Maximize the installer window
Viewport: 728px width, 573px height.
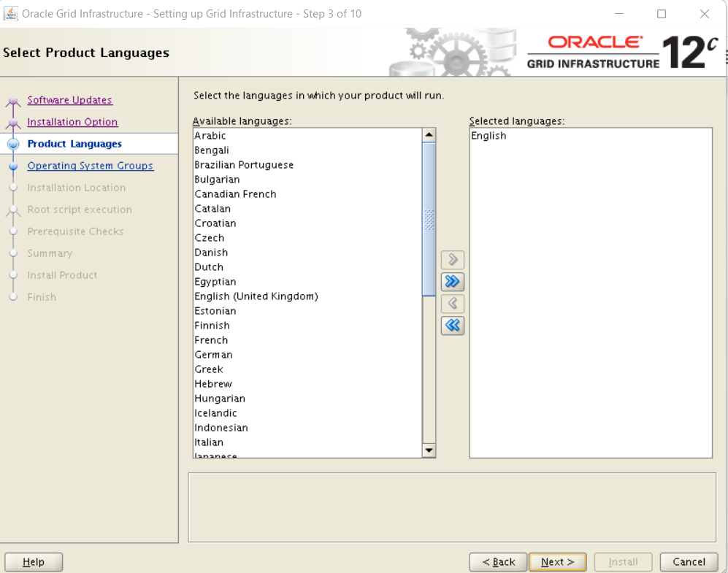[x=662, y=14]
